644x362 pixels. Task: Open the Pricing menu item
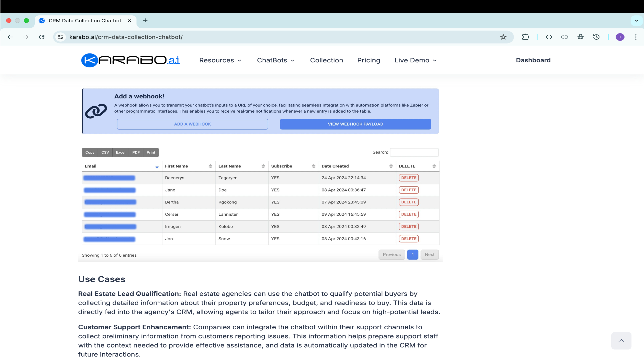point(369,60)
